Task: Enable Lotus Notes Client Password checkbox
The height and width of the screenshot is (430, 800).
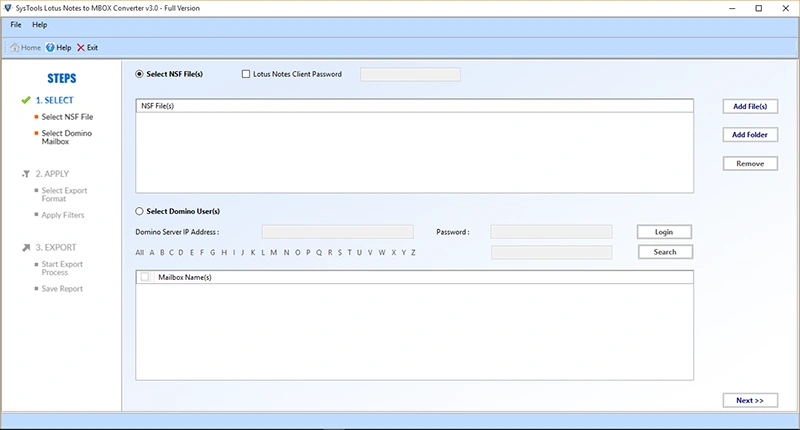Action: [x=246, y=74]
